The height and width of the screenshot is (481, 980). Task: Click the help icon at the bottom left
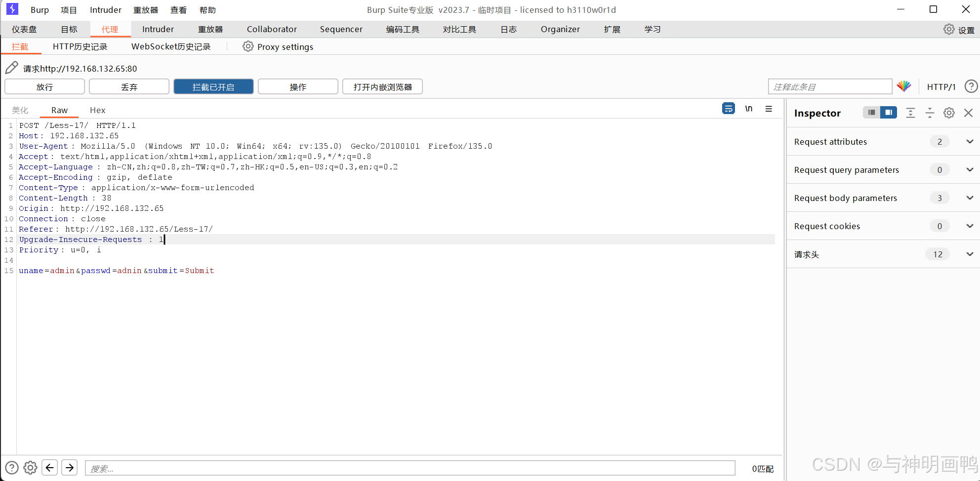[x=12, y=468]
